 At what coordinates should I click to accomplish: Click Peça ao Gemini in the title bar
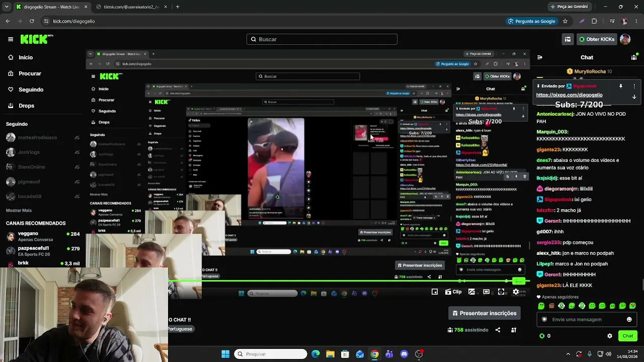click(x=569, y=7)
